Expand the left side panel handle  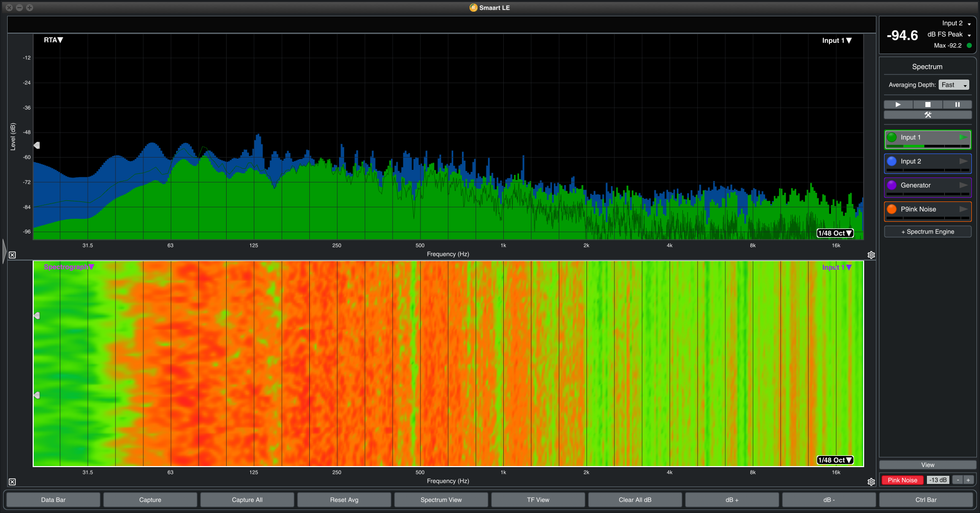click(x=4, y=251)
